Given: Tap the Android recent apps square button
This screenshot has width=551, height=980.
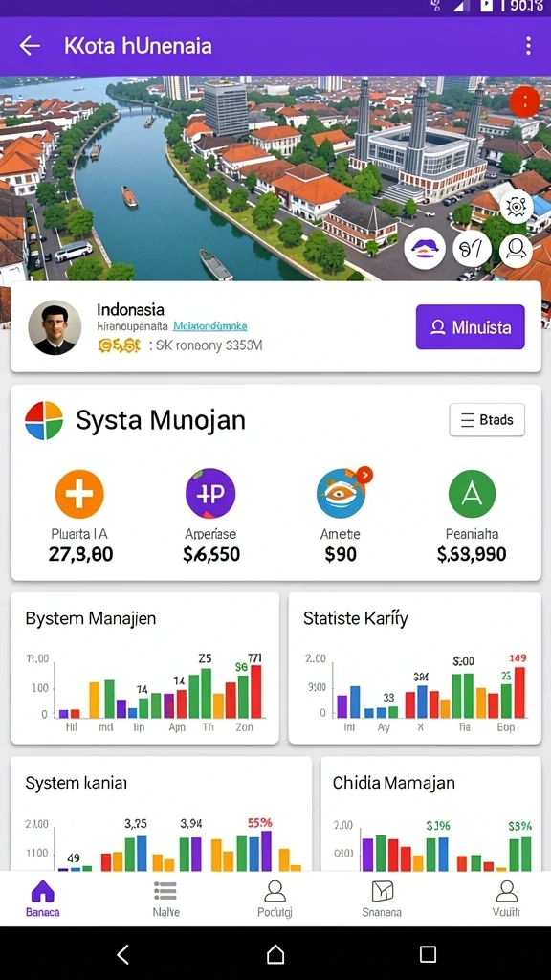Looking at the screenshot, I should [x=428, y=954].
